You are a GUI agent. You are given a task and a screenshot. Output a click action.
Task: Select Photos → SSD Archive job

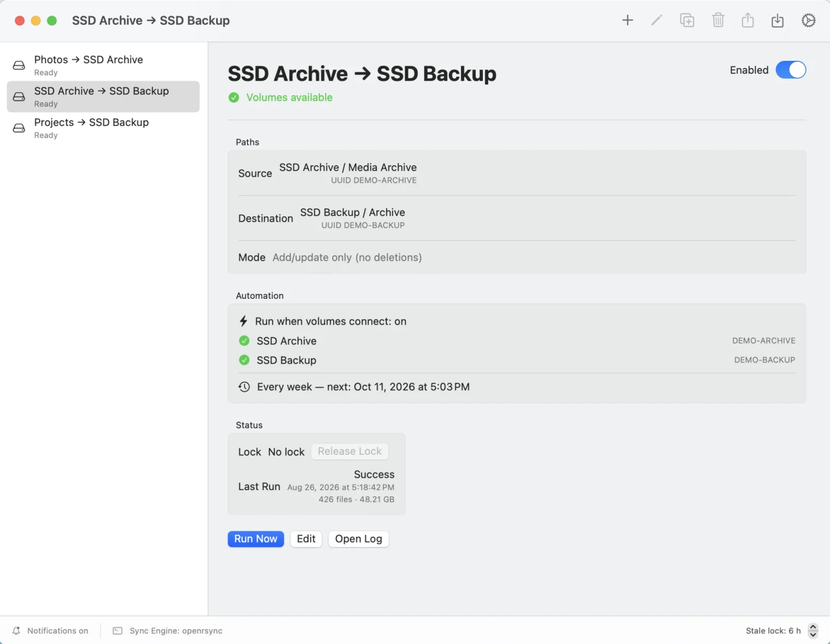click(x=103, y=65)
